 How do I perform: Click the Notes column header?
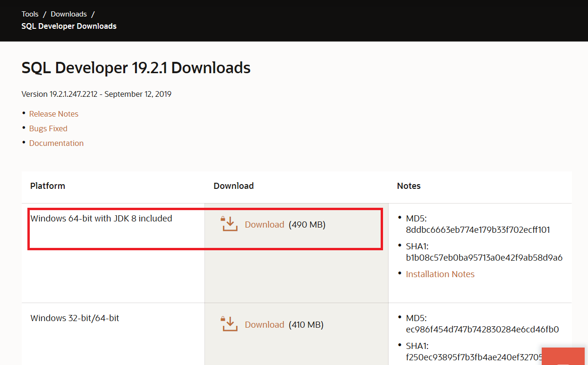pos(409,186)
